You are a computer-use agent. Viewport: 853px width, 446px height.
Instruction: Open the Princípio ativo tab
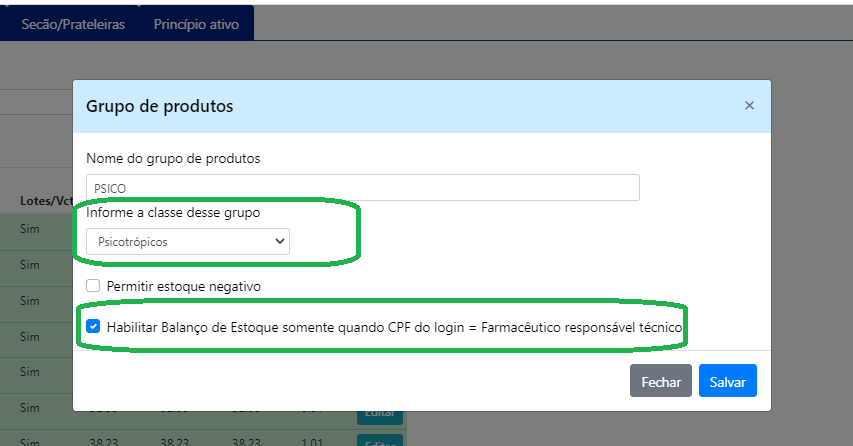point(196,24)
